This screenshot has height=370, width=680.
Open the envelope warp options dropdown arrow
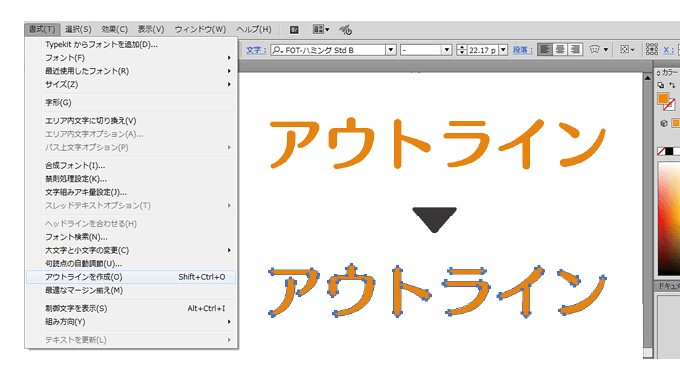click(606, 50)
